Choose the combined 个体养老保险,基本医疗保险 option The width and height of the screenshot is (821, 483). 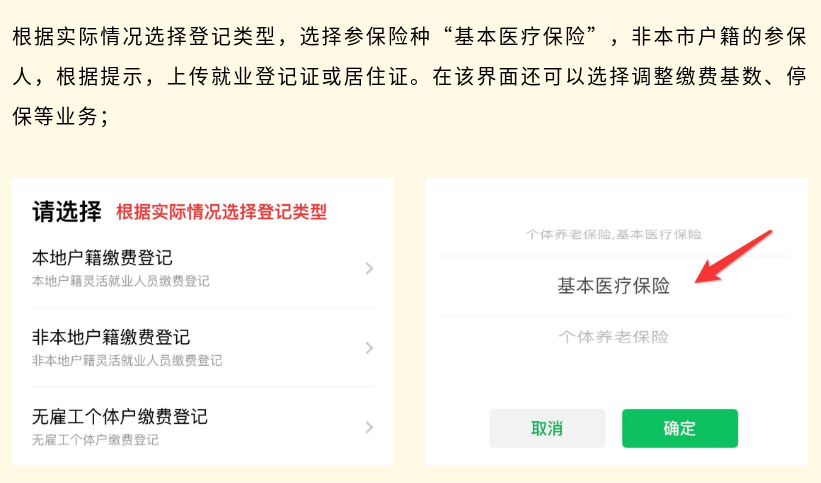click(x=613, y=234)
